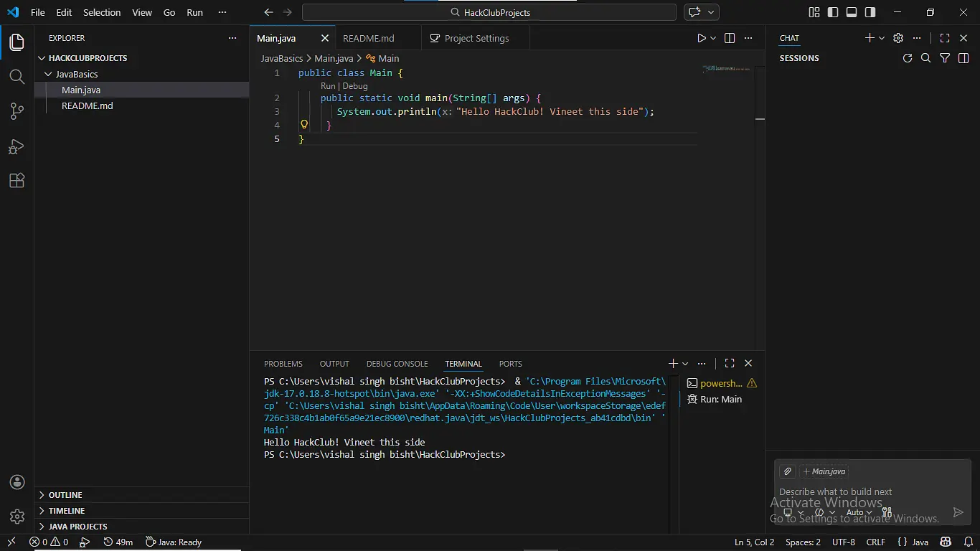The image size is (980, 551).
Task: Click the Manage gear icon at bottom left
Action: coord(17,516)
